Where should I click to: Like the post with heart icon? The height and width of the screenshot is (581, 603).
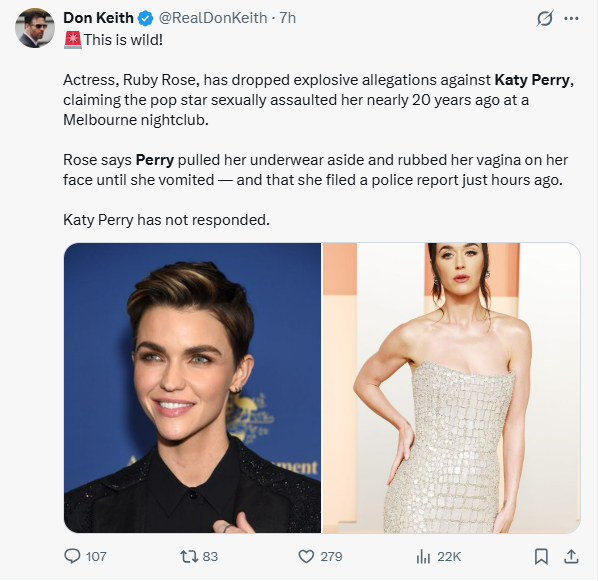point(307,556)
